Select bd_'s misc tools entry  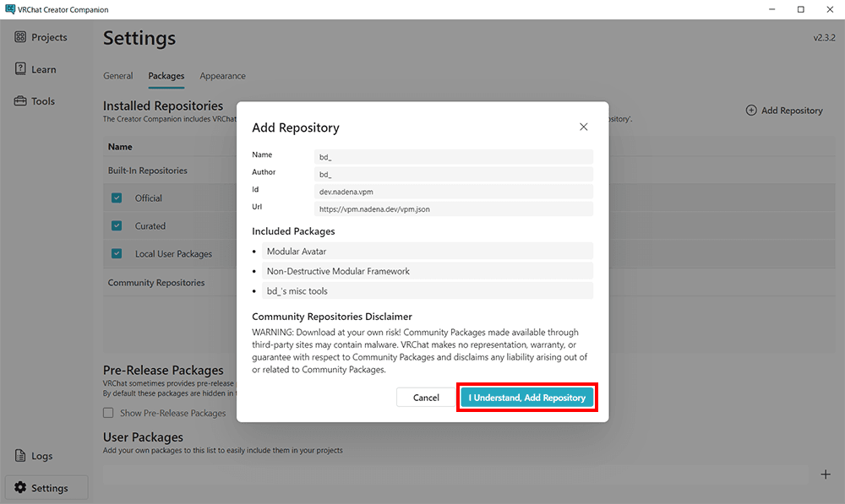point(428,290)
